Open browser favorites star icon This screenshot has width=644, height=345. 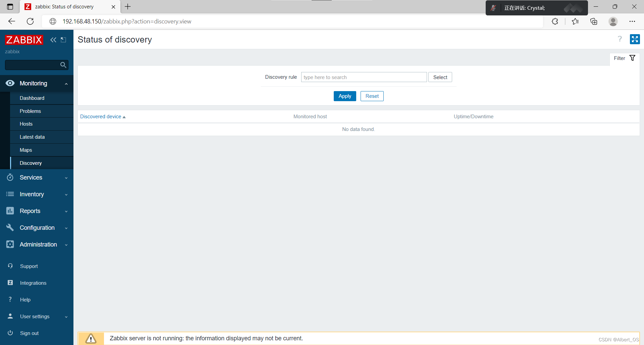575,21
